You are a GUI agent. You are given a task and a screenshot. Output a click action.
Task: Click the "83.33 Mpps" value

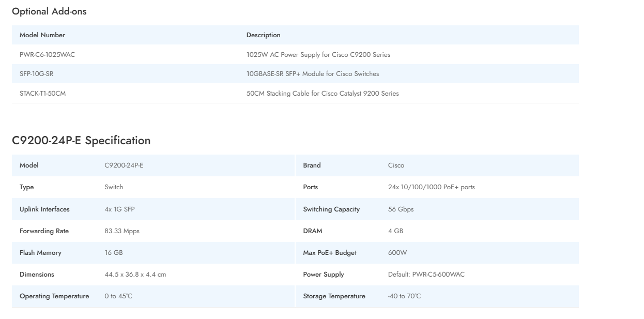[x=122, y=231]
